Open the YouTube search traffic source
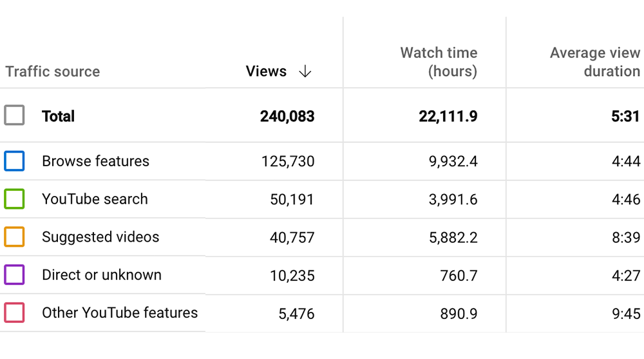 (x=95, y=199)
